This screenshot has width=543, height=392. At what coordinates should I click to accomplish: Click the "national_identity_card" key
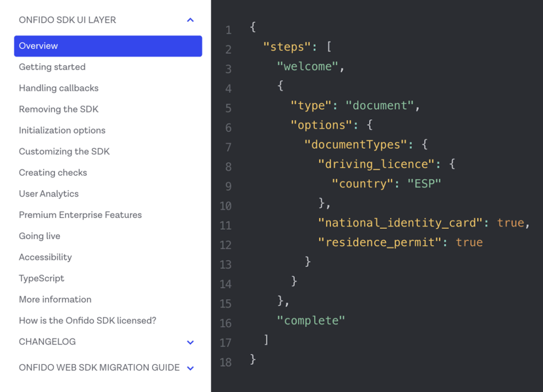(x=400, y=222)
